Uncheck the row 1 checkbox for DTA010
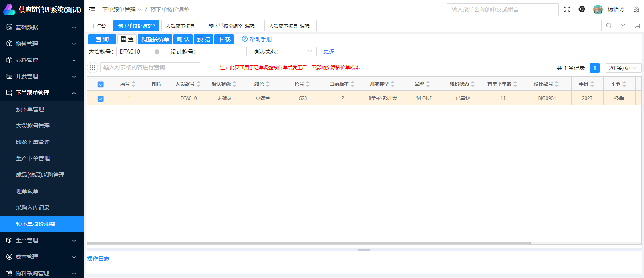 point(101,98)
